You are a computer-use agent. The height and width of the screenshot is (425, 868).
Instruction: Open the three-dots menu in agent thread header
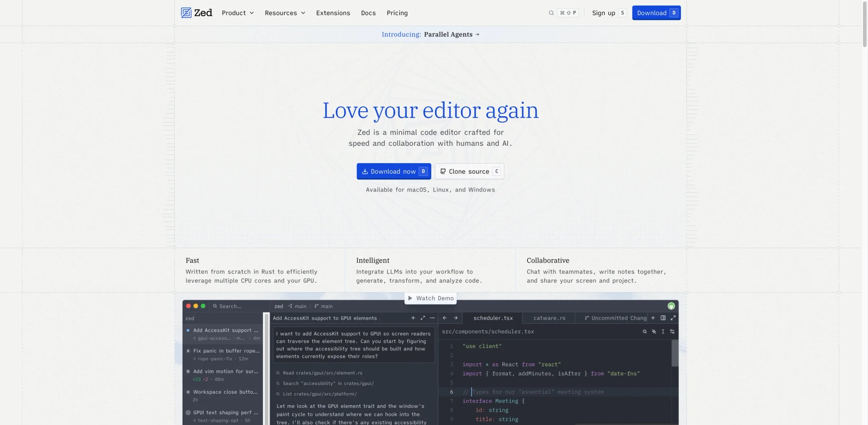[432, 318]
